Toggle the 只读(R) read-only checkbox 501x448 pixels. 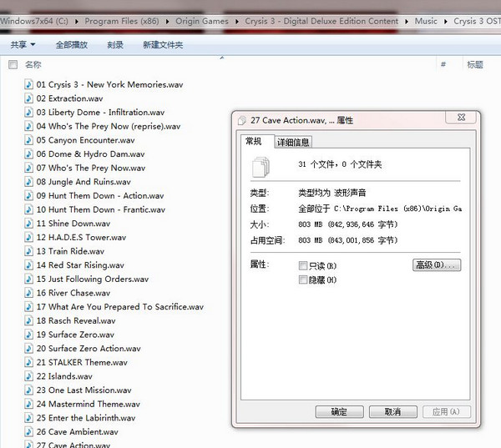tap(302, 265)
